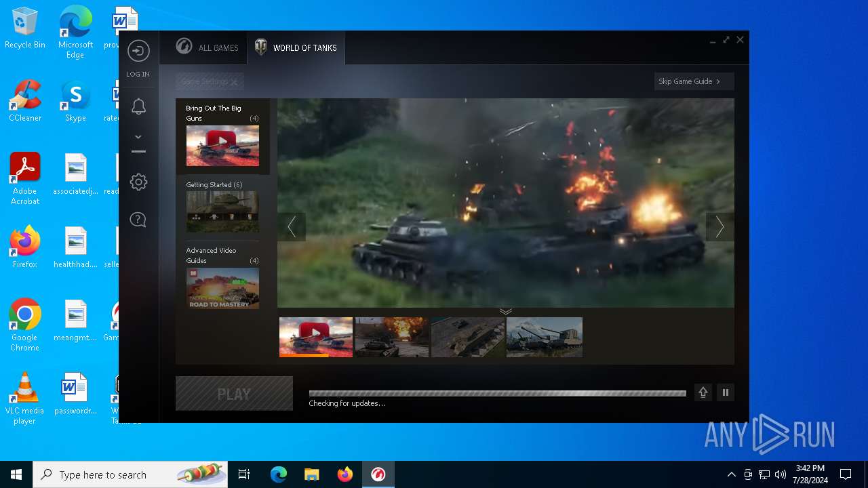Select second carousel thumbnail with explosion
This screenshot has height=488, width=868.
tap(392, 337)
